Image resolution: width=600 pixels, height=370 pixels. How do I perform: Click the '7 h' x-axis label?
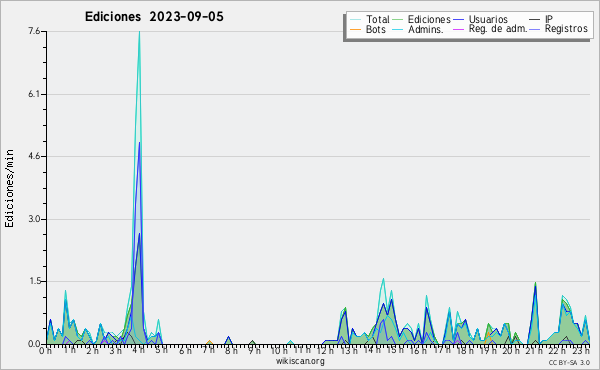[x=208, y=350]
